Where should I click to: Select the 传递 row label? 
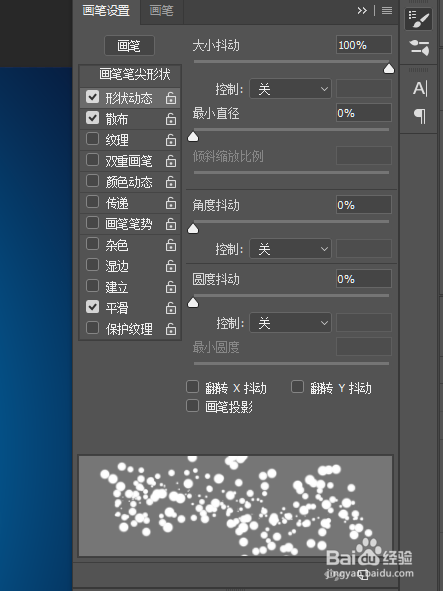[117, 204]
